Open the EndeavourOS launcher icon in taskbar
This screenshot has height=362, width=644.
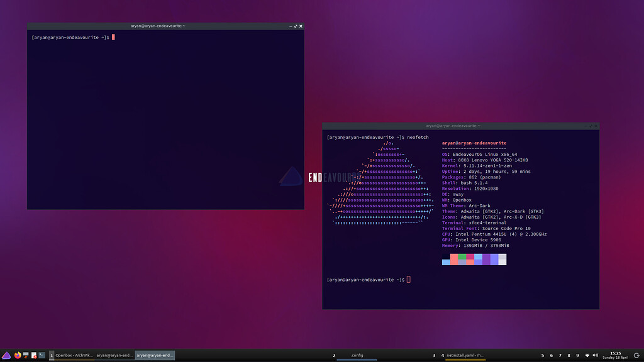click(8, 355)
